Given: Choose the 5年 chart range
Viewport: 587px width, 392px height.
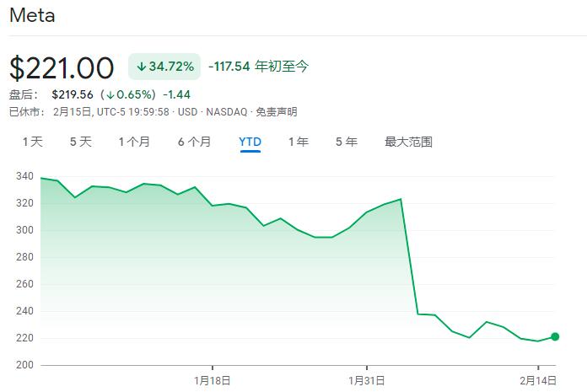Looking at the screenshot, I should coord(346,142).
